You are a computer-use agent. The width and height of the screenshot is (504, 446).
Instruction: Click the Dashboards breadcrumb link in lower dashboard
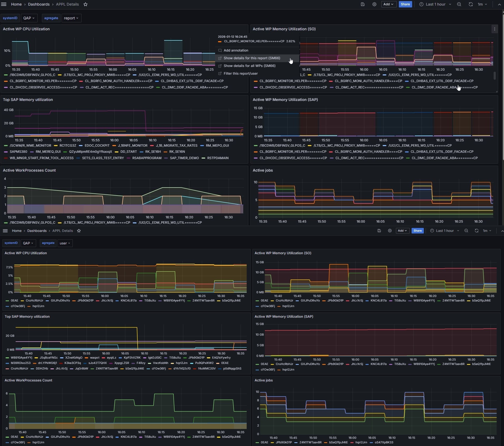pyautogui.click(x=37, y=231)
